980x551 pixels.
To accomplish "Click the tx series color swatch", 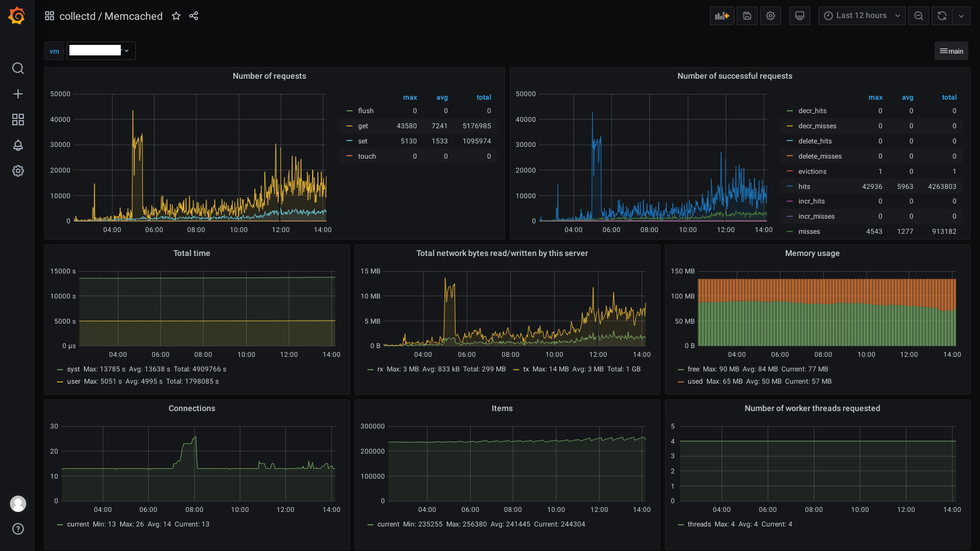I will coord(516,369).
